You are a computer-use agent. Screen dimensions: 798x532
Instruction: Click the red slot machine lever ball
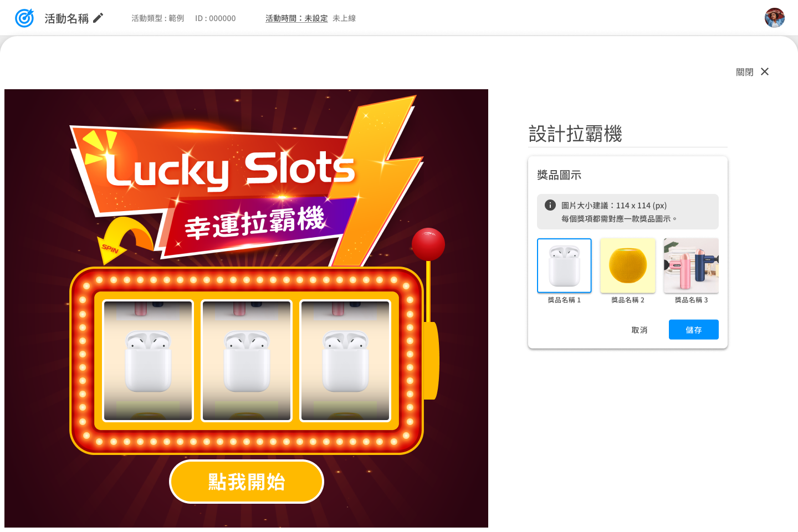coord(428,244)
